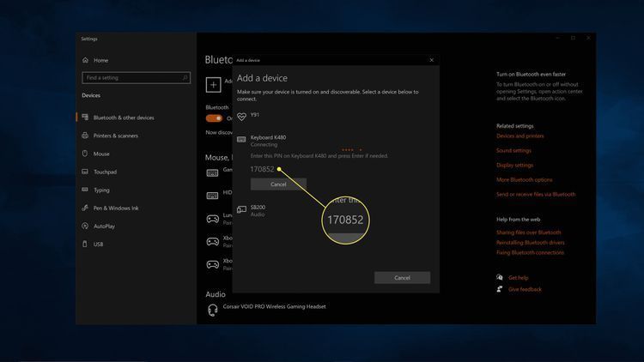Click the Corsair VOID PRO headset icon
The height and width of the screenshot is (362, 644).
(x=212, y=307)
